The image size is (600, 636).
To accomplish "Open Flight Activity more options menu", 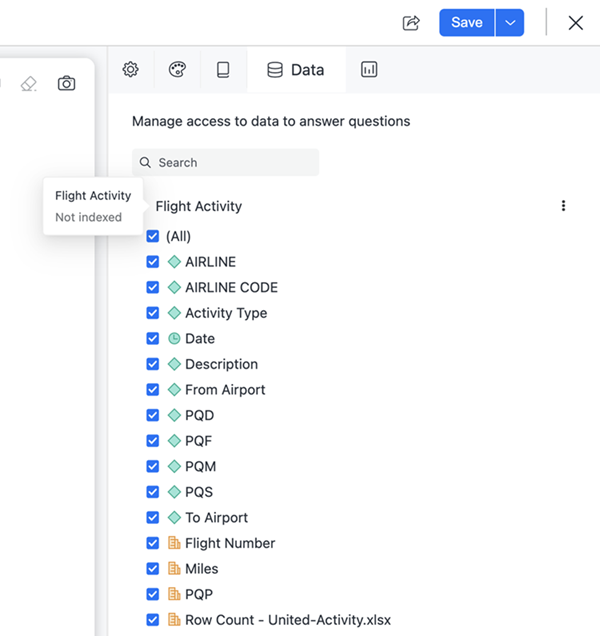I will point(563,206).
